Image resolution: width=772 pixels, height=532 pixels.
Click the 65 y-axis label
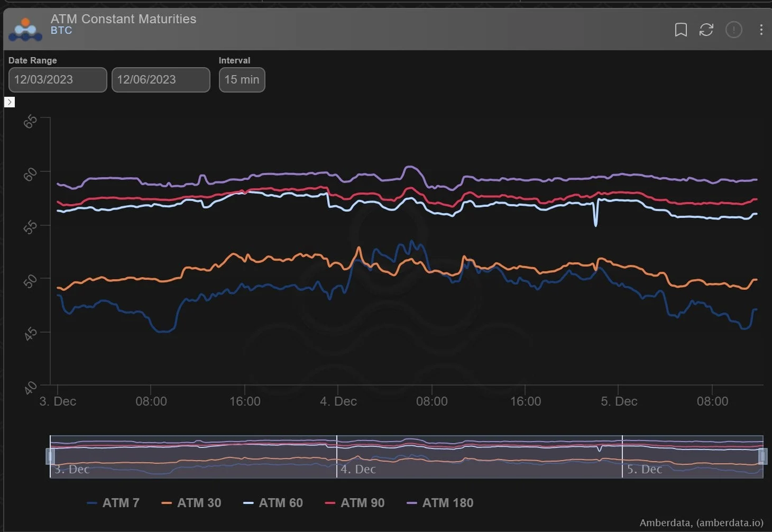pyautogui.click(x=30, y=121)
